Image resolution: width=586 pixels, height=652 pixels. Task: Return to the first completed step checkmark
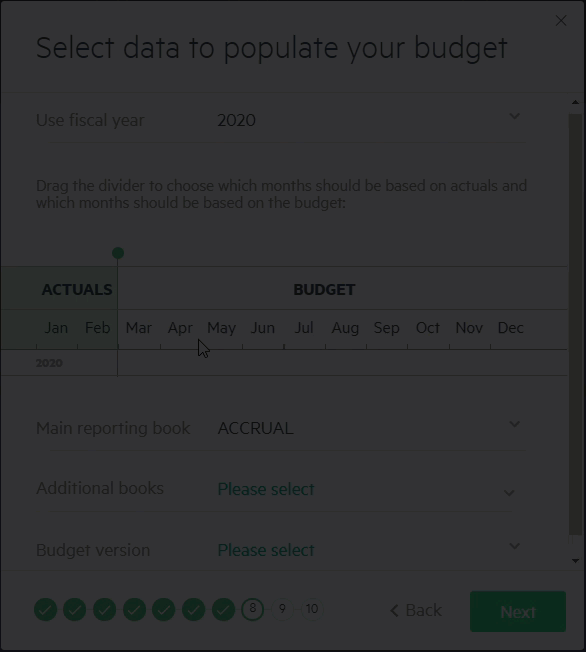coord(45,610)
